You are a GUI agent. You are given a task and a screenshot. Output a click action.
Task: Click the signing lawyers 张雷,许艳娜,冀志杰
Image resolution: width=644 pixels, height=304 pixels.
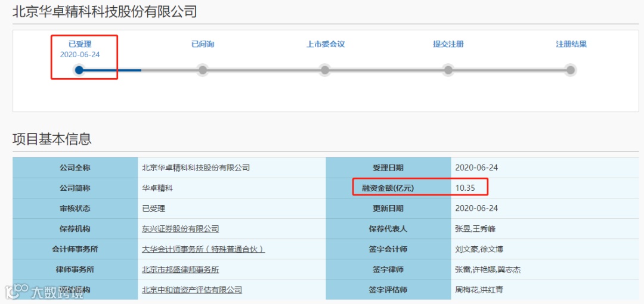click(x=488, y=269)
